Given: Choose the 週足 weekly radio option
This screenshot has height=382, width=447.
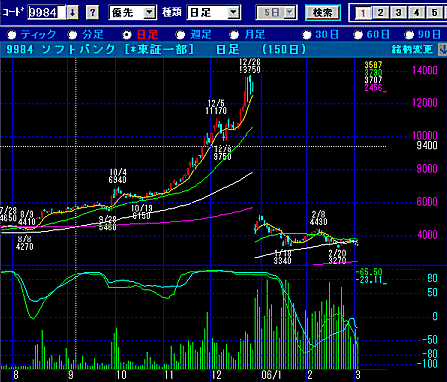Looking at the screenshot, I should [180, 35].
